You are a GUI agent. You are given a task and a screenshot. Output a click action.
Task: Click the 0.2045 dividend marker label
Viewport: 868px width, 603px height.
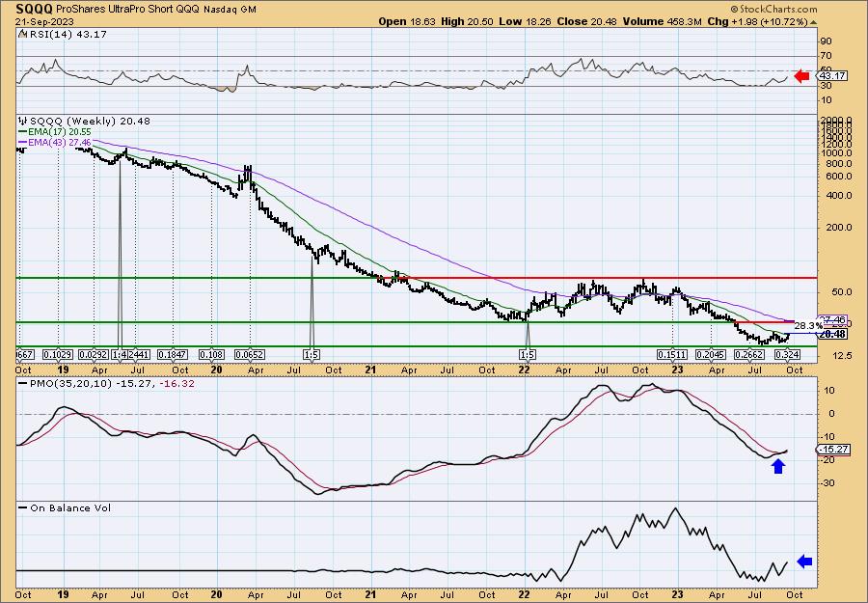point(712,354)
